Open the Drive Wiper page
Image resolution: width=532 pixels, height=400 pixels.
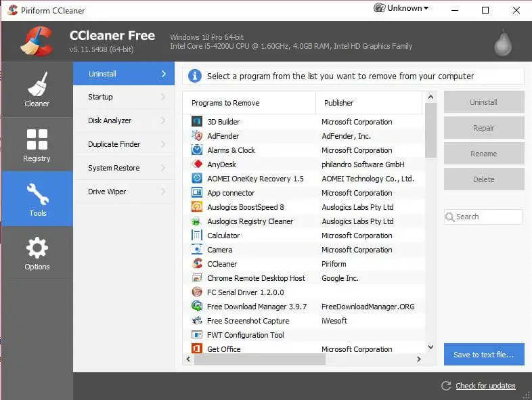[124, 192]
